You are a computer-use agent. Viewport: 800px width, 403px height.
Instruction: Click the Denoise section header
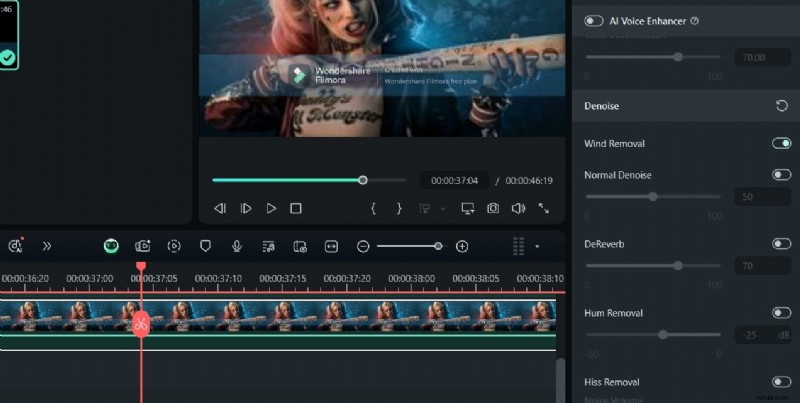pos(686,106)
